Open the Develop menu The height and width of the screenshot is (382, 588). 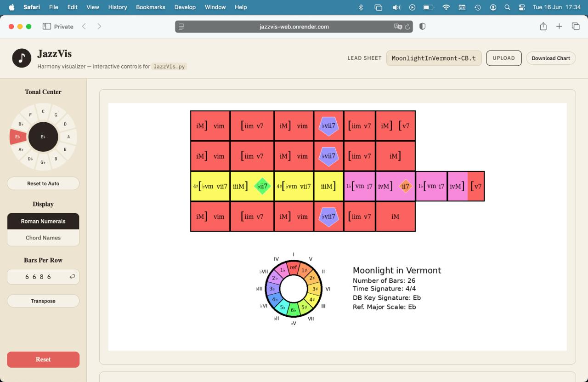(x=185, y=7)
